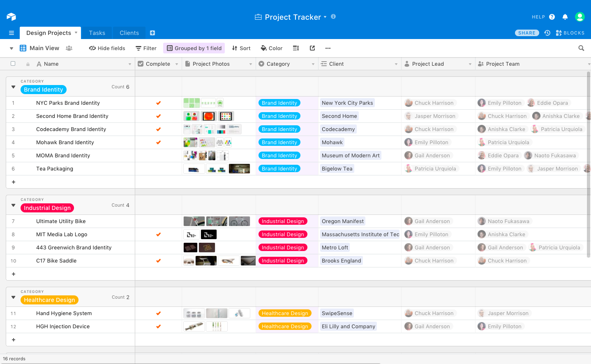Open the hamburger tables list menu
Viewport: 591px width, 364px height.
12,33
